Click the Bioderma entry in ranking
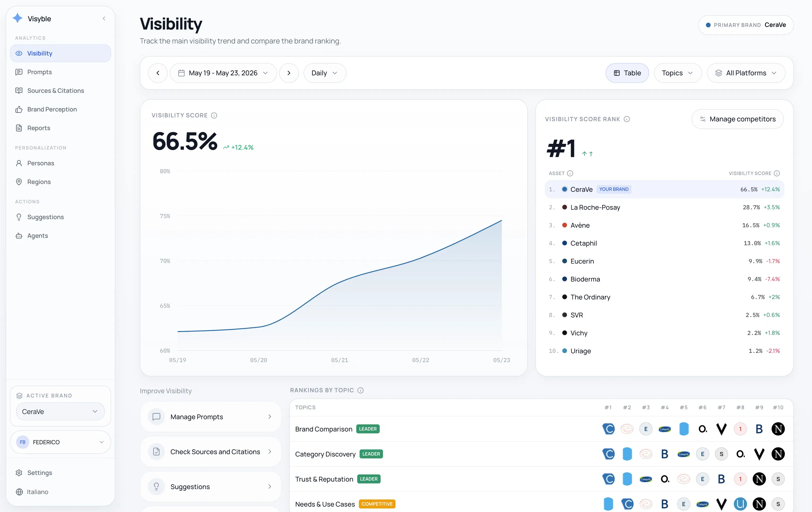The image size is (812, 512). [664, 279]
